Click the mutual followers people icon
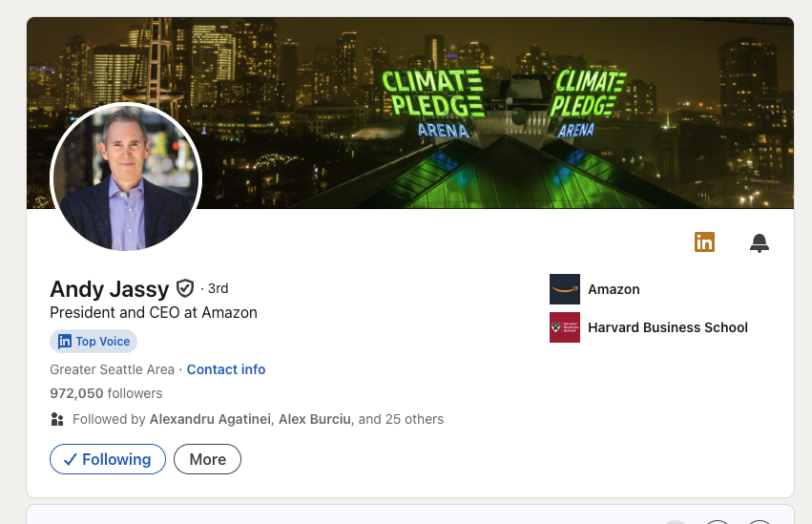The height and width of the screenshot is (524, 812). coord(57,419)
